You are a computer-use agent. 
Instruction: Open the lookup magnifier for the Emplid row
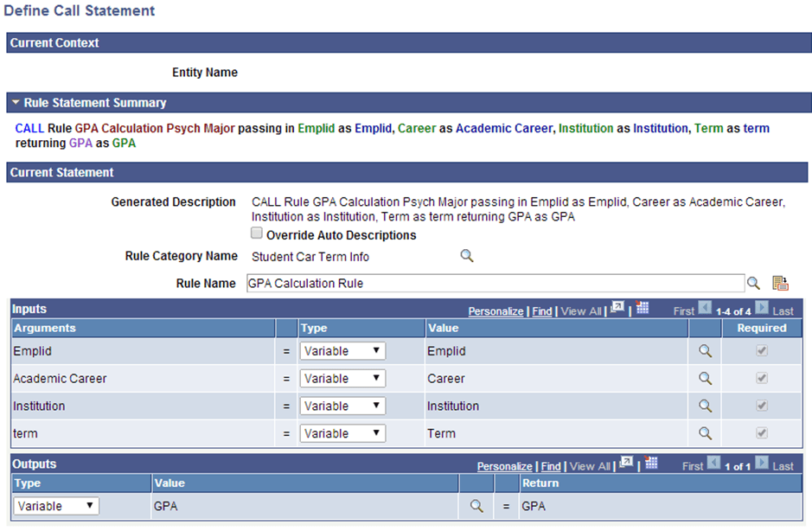(x=704, y=350)
